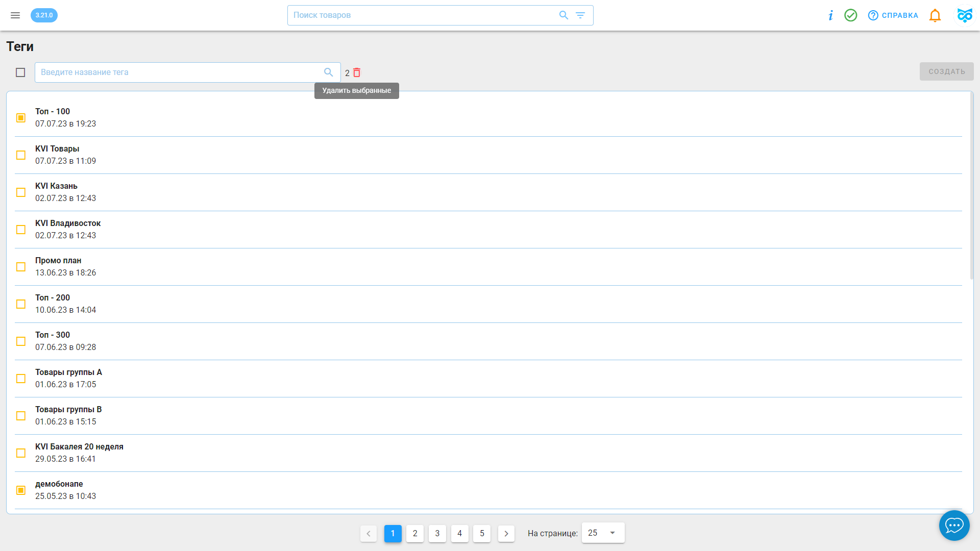
Task: Go to previous page arrow
Action: pos(369,533)
